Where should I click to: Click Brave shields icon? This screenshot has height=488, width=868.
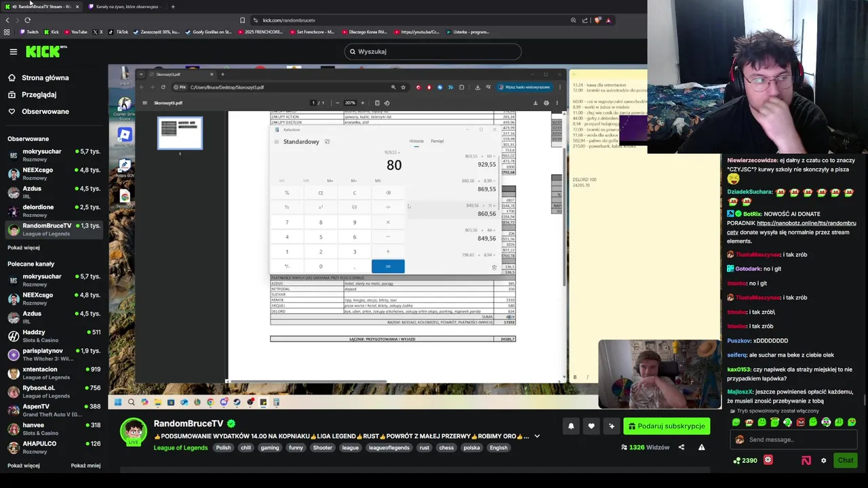click(597, 20)
